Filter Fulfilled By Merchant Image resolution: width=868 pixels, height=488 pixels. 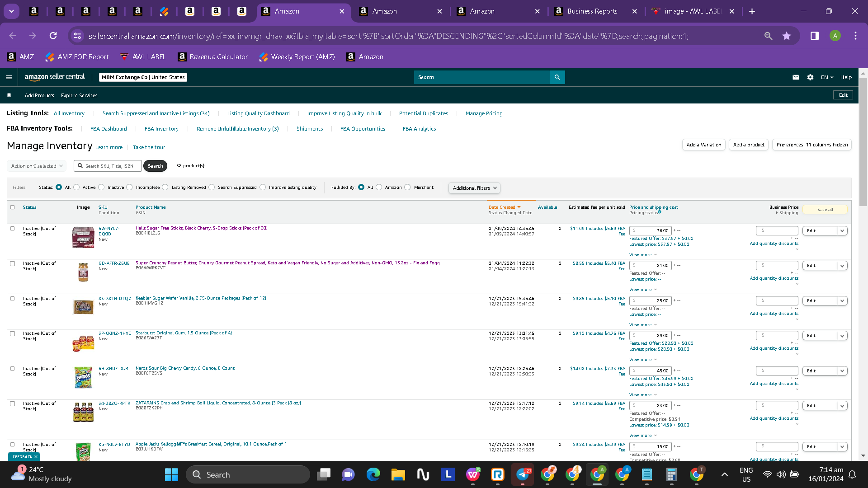tap(408, 187)
